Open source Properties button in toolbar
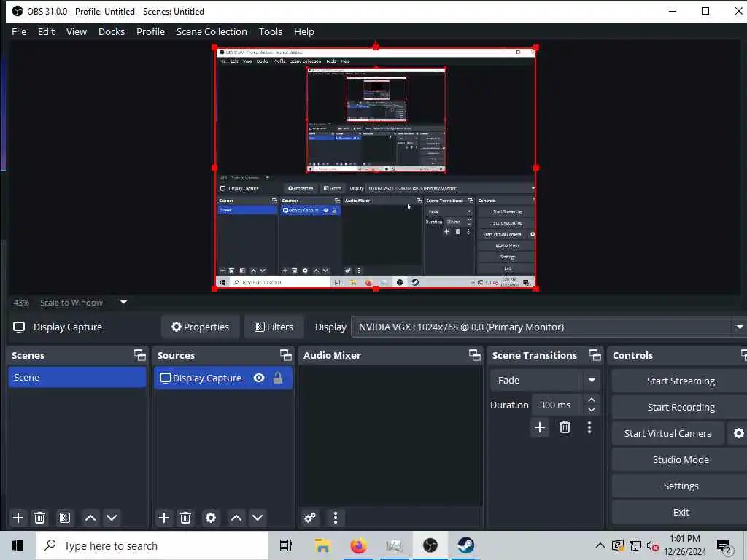 [200, 327]
